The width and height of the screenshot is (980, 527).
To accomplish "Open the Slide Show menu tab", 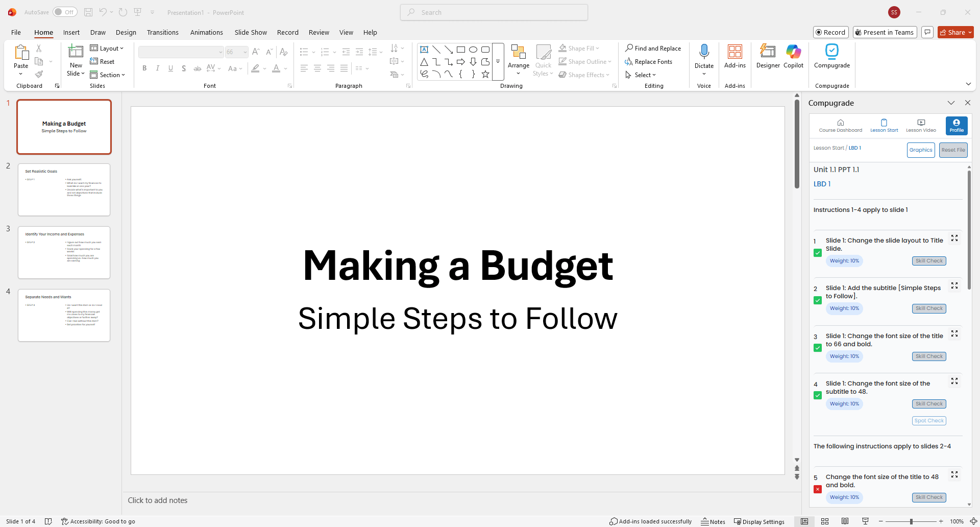I will [x=250, y=32].
